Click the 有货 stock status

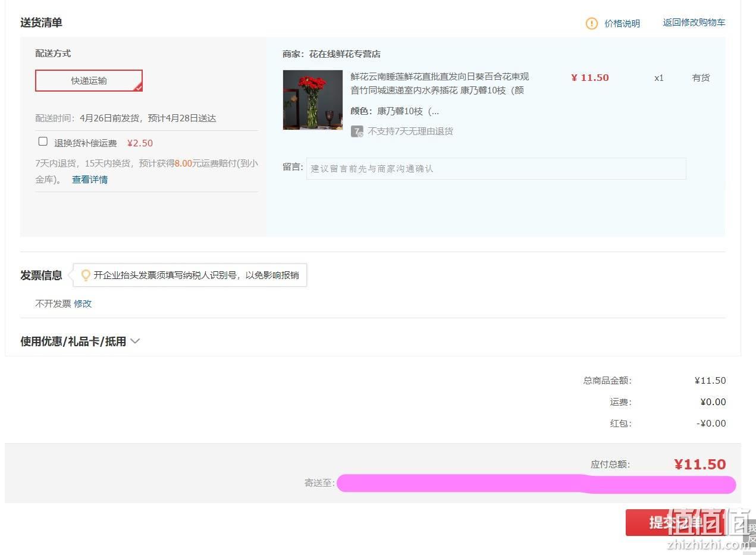point(701,77)
